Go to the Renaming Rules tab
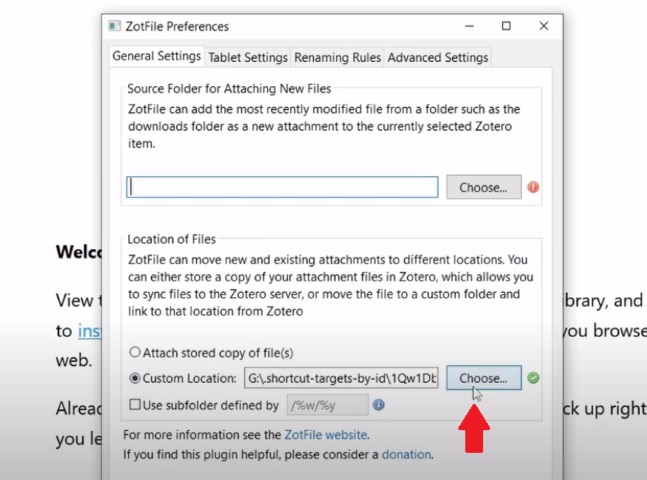This screenshot has width=647, height=480. [x=337, y=58]
